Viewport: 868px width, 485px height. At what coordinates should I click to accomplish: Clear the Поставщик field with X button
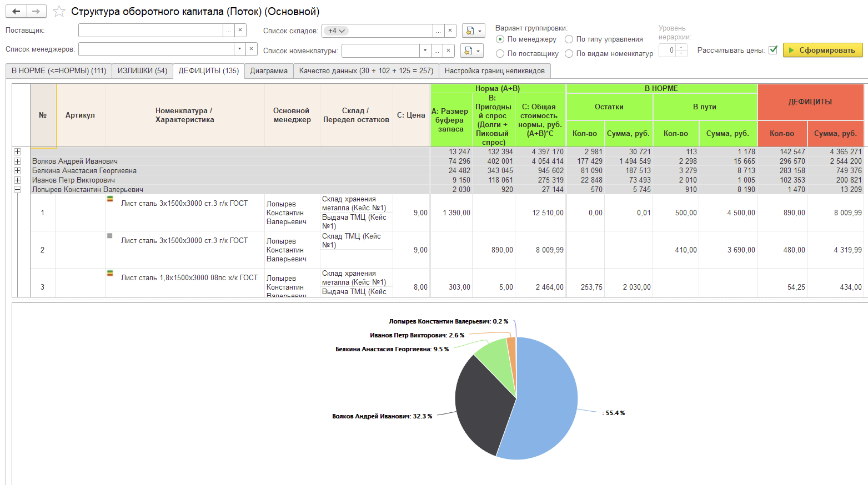pos(240,31)
